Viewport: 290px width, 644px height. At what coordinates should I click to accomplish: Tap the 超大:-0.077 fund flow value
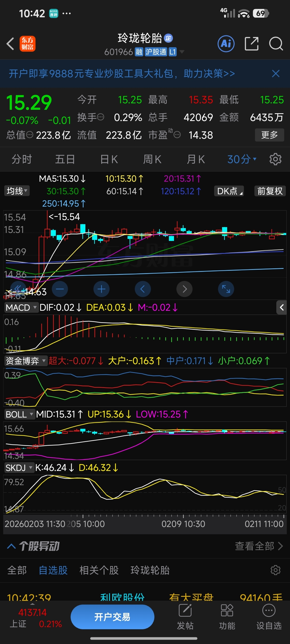76,361
